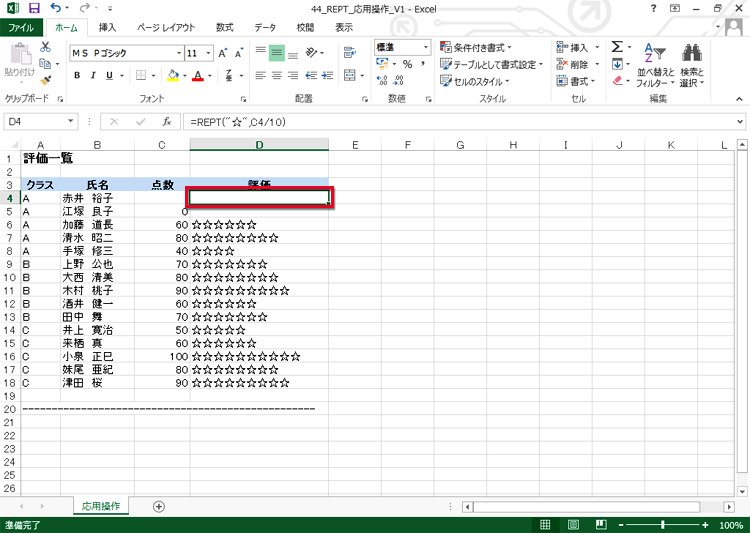The height and width of the screenshot is (533, 750).
Task: Switch to the 挿入 ribbon tab
Action: pyautogui.click(x=107, y=28)
